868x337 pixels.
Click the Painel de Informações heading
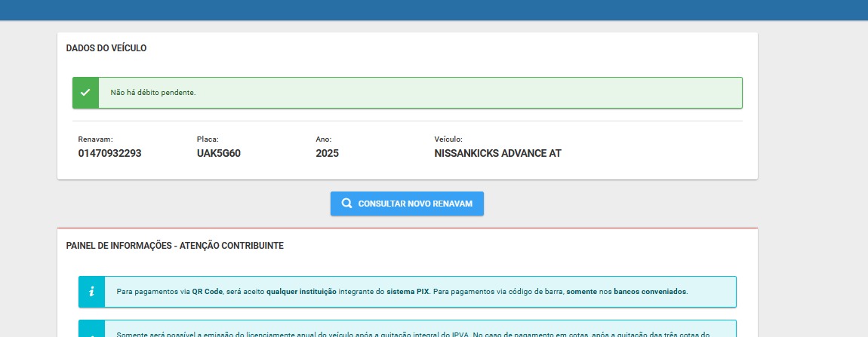(174, 246)
